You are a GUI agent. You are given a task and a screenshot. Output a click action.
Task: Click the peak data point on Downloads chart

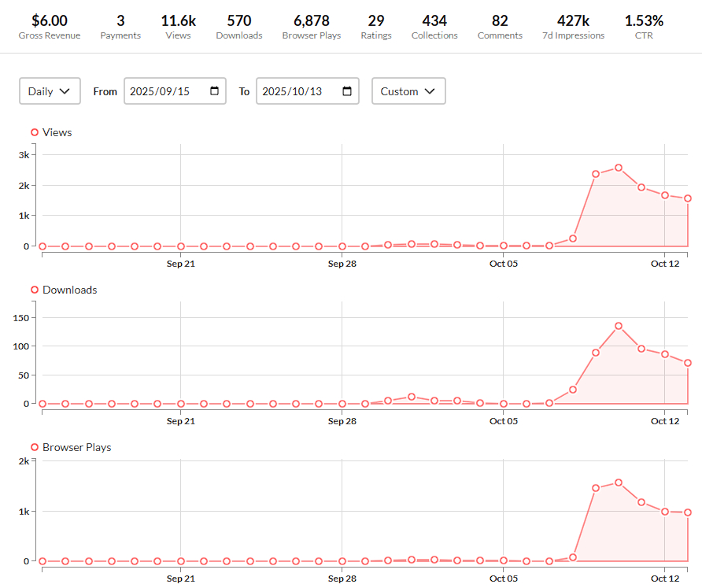click(619, 326)
